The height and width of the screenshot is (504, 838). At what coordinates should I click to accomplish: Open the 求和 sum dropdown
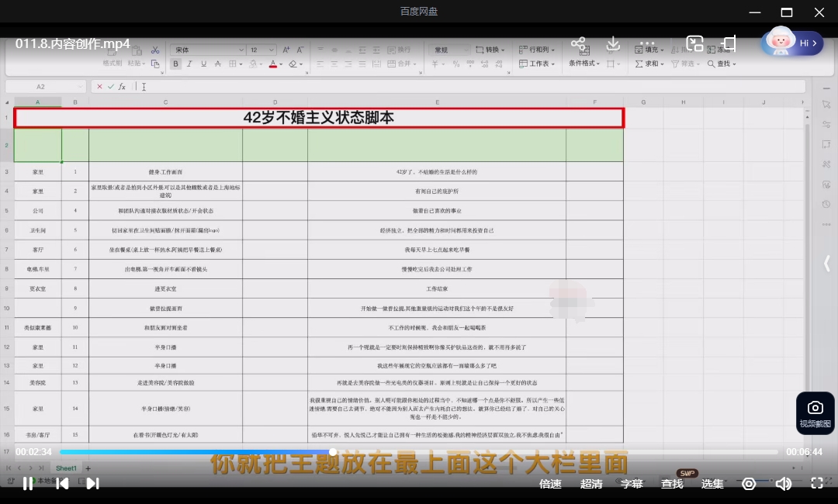(649, 64)
